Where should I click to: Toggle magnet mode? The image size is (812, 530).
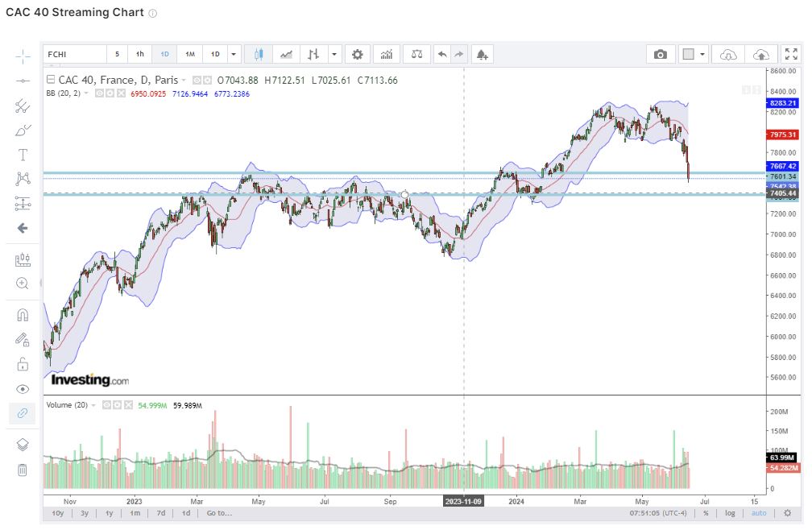click(x=23, y=315)
